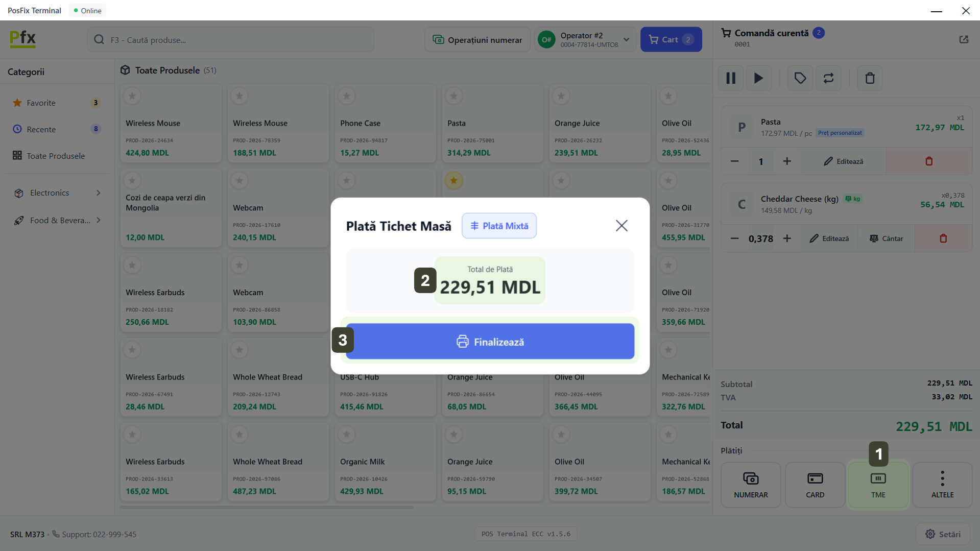
Task: Toggle favorite star on Wireless Mouse
Action: pos(132,95)
